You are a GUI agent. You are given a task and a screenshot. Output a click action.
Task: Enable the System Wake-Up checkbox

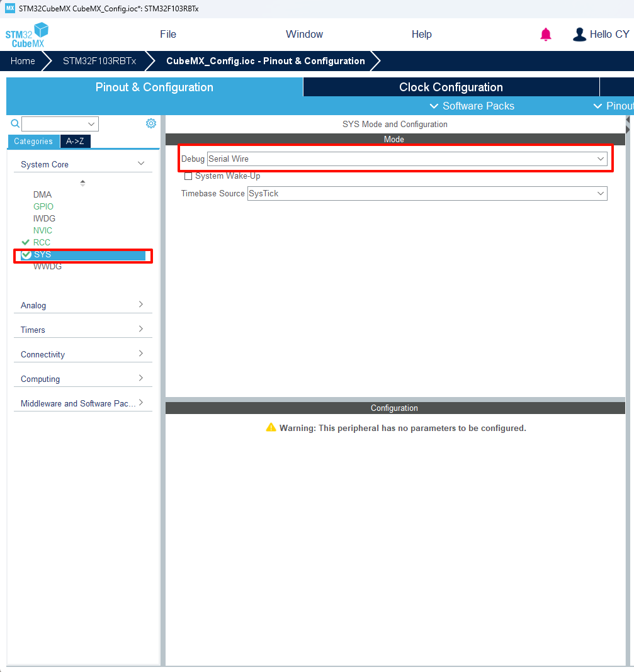tap(188, 176)
